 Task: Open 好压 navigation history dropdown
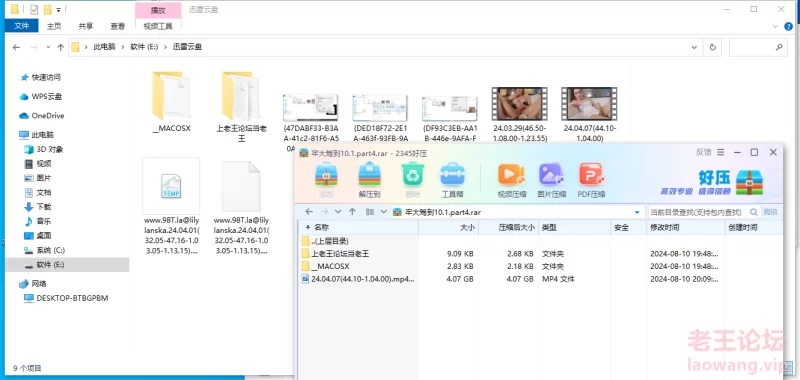tap(338, 212)
